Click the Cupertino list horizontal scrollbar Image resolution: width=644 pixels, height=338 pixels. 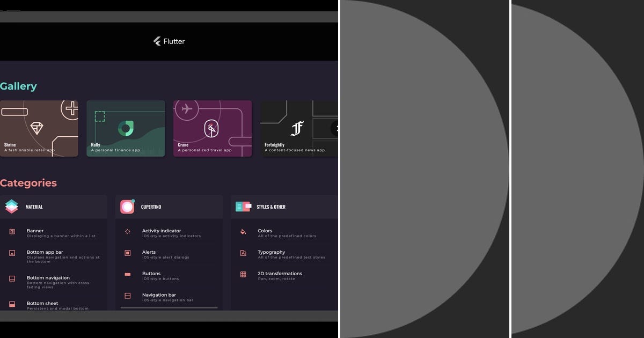[169, 308]
